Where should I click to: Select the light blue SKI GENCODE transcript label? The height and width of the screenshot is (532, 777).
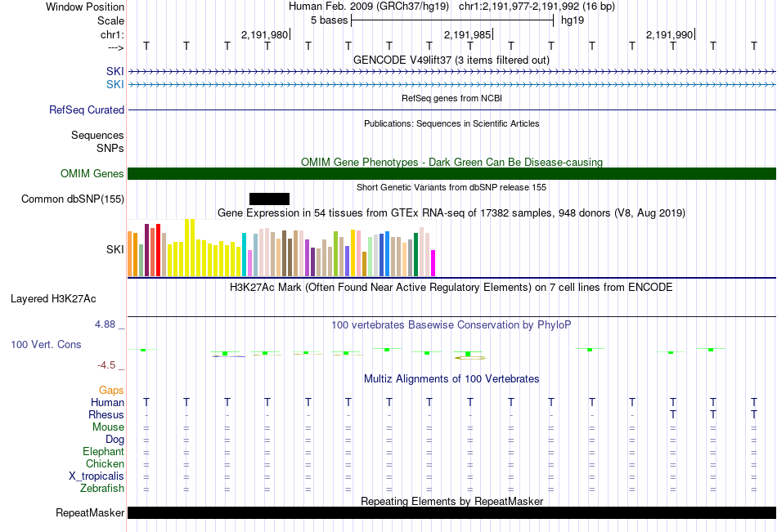click(115, 84)
